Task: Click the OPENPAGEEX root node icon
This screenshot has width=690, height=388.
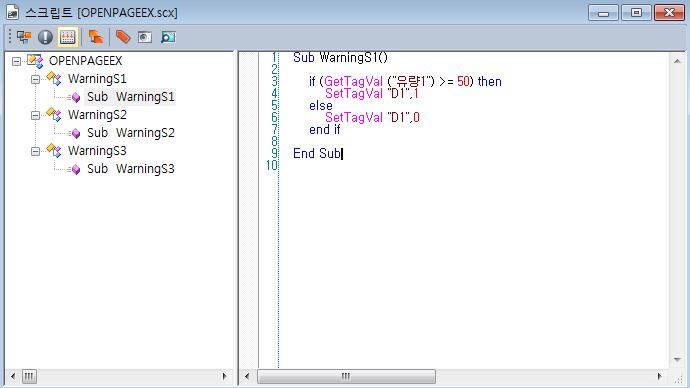Action: pyautogui.click(x=35, y=61)
